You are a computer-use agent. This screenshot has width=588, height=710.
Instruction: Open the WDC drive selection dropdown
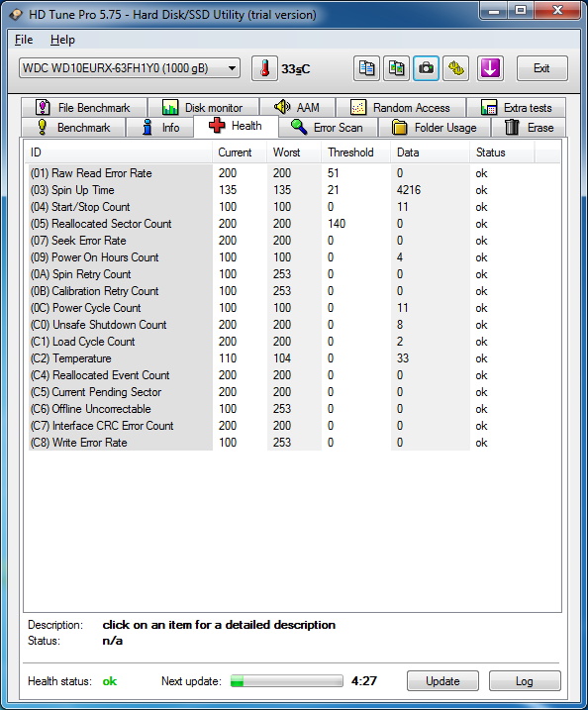pos(130,68)
